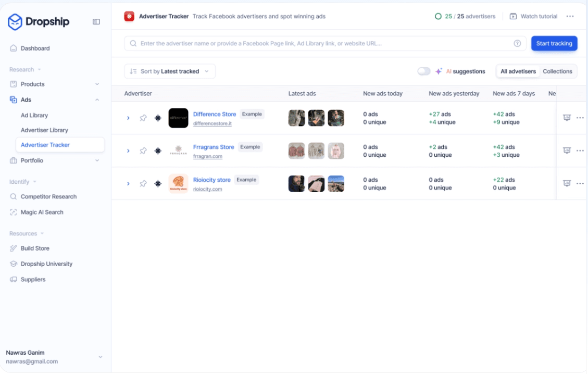Expand the Products menu in sidebar
The height and width of the screenshot is (374, 588).
[97, 84]
